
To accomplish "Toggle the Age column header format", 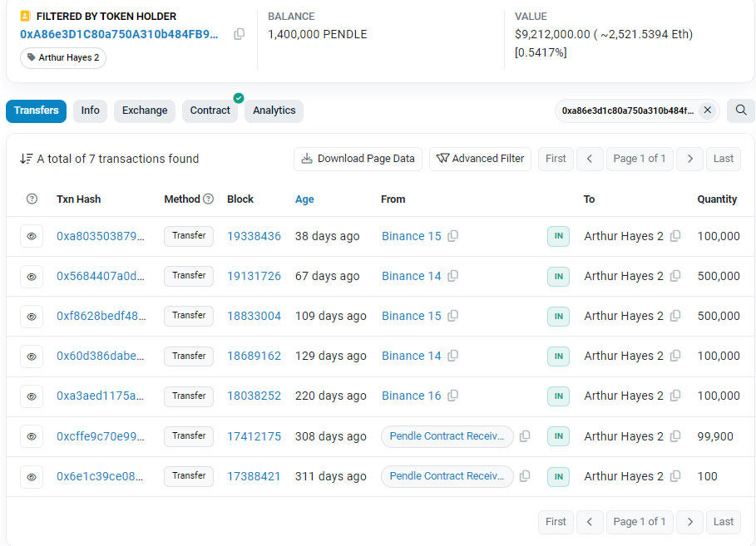I will point(304,199).
